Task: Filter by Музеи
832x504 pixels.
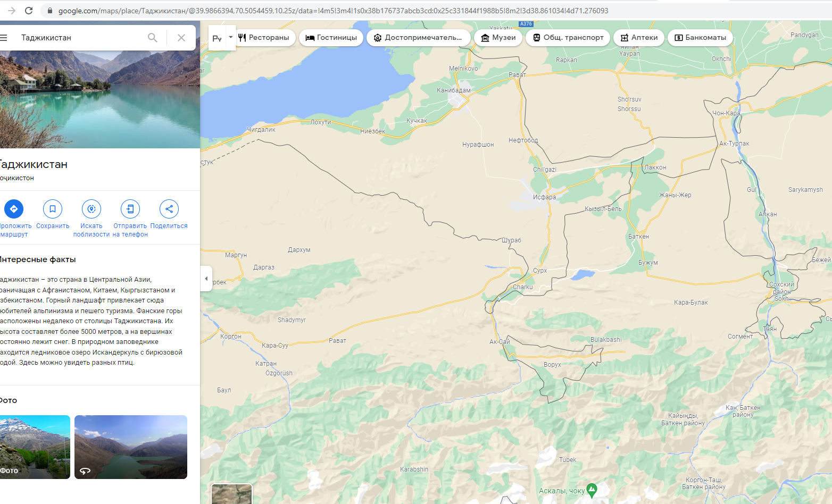Action: (498, 38)
